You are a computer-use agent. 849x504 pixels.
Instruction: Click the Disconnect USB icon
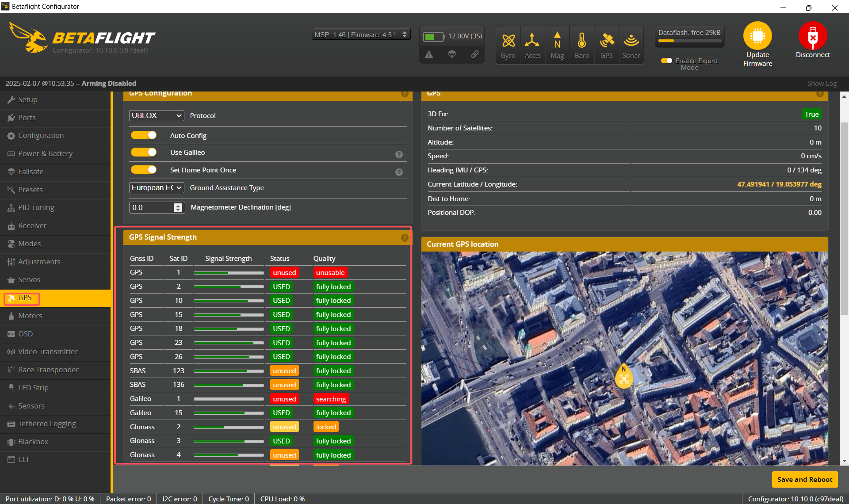(x=813, y=36)
